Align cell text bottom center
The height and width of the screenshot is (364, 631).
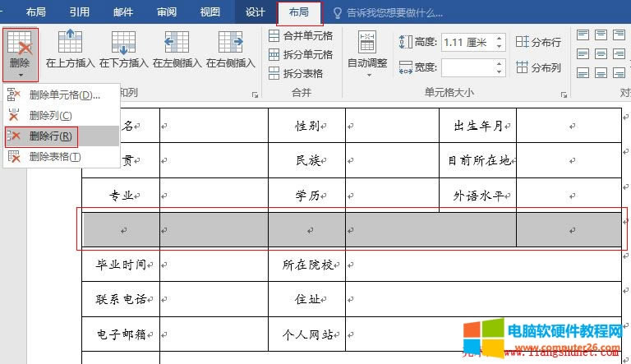601,72
